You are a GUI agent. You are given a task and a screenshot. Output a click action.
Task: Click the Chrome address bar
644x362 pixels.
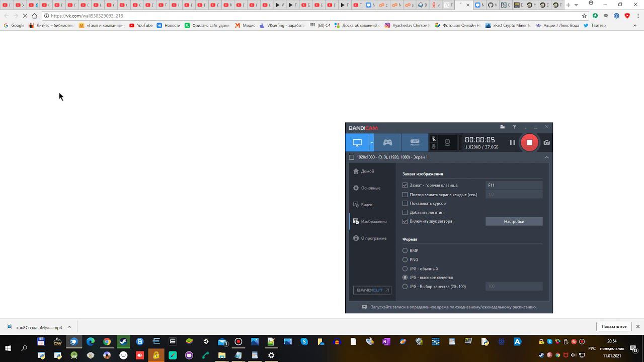coord(314,16)
